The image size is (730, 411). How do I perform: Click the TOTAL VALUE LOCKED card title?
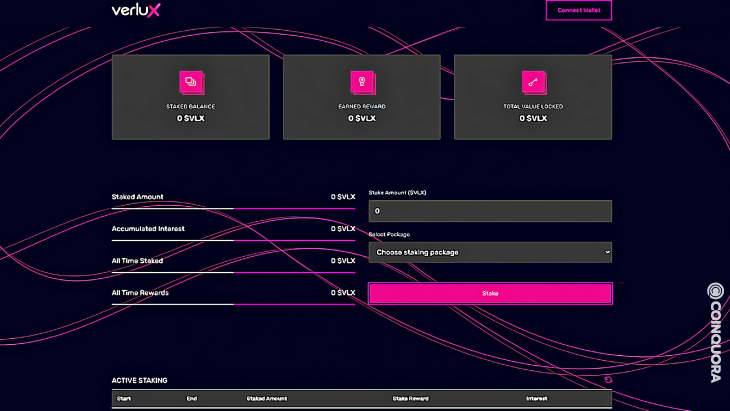point(533,107)
